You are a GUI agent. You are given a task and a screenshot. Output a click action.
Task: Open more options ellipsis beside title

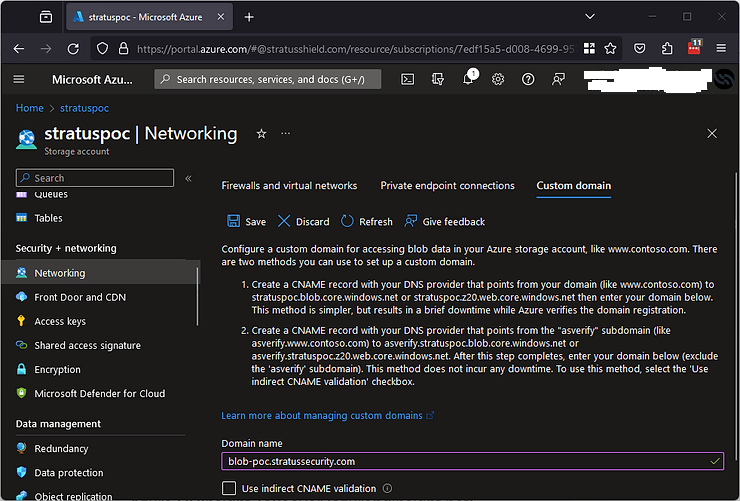(286, 134)
